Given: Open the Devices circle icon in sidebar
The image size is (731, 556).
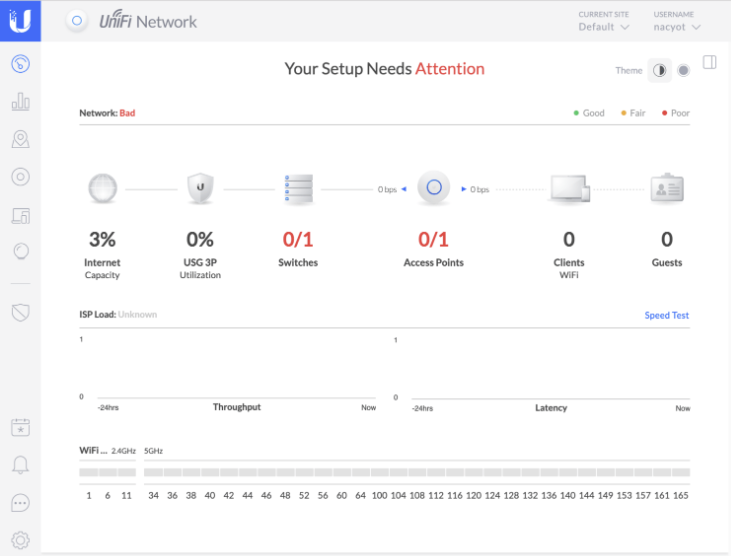Looking at the screenshot, I should coord(21,177).
